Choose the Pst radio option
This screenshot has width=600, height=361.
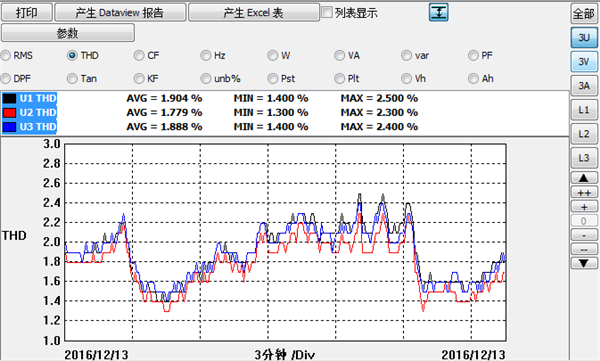pos(272,79)
